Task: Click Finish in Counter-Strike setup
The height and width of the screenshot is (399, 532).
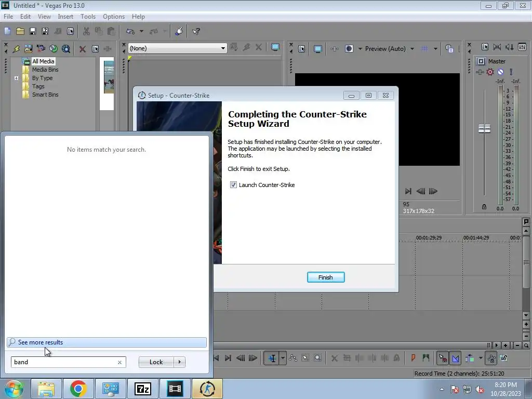Action: (x=326, y=277)
